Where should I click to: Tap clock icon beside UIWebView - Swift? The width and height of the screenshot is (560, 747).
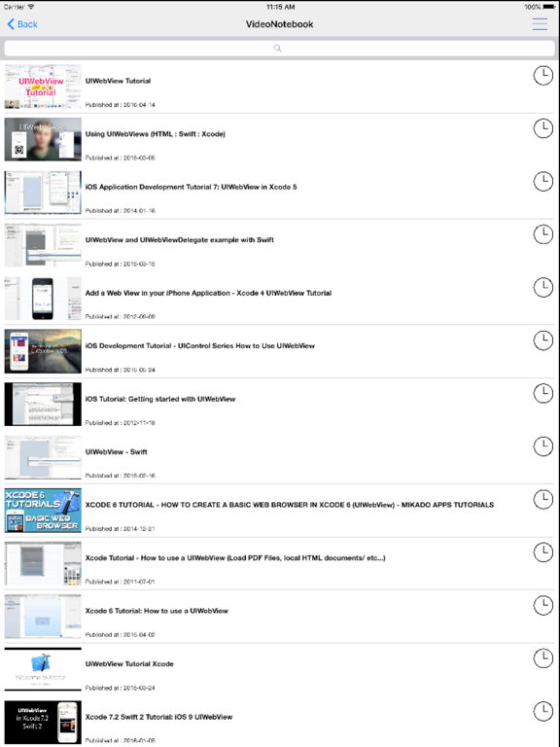[x=542, y=446]
